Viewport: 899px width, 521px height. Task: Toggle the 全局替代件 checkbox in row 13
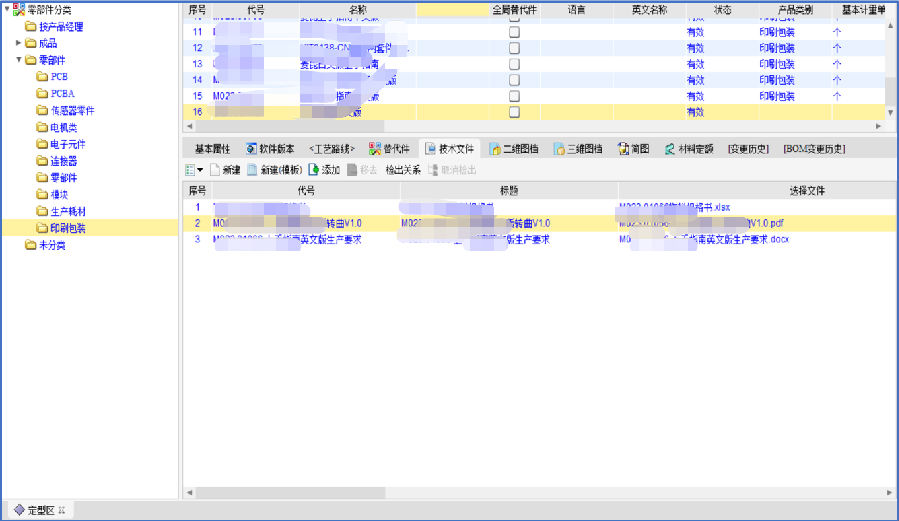(x=514, y=64)
